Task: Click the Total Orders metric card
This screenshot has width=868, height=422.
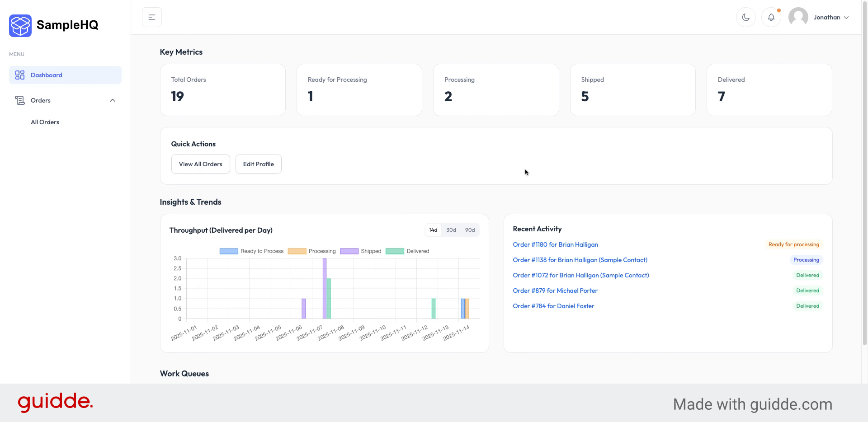Action: coord(222,90)
